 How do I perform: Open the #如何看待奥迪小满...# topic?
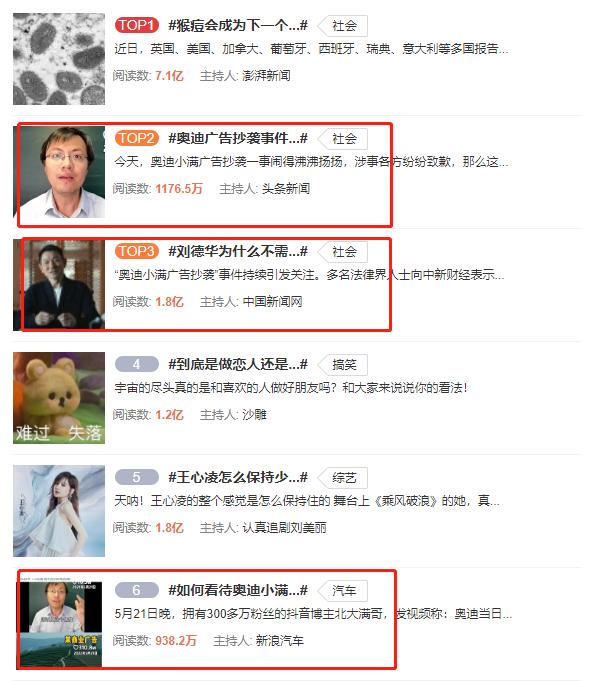coord(238,590)
